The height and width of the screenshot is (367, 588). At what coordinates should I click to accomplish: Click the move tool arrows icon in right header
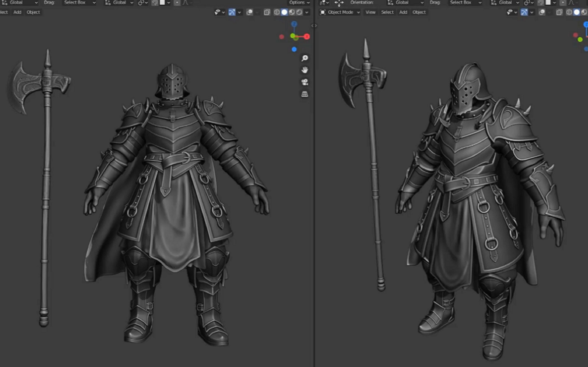(339, 3)
